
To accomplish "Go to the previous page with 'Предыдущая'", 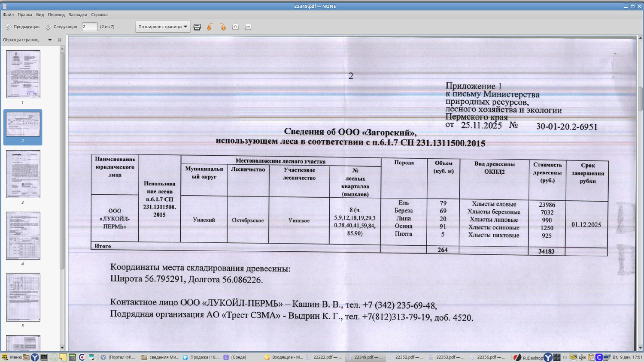I will point(22,27).
